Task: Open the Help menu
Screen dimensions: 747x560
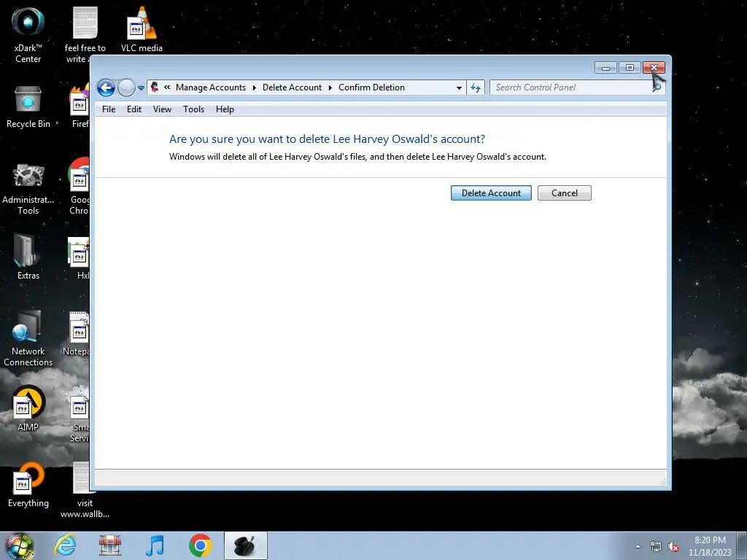Action: (225, 109)
